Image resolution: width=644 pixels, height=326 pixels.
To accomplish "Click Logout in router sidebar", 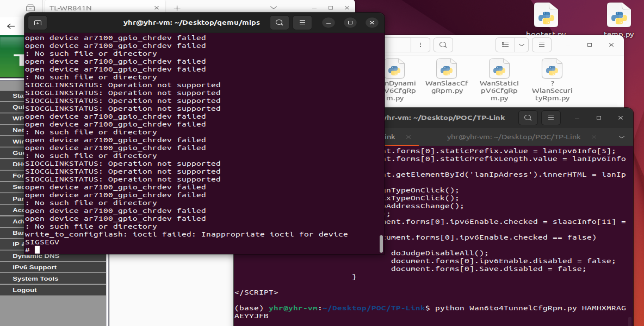I will click(24, 290).
